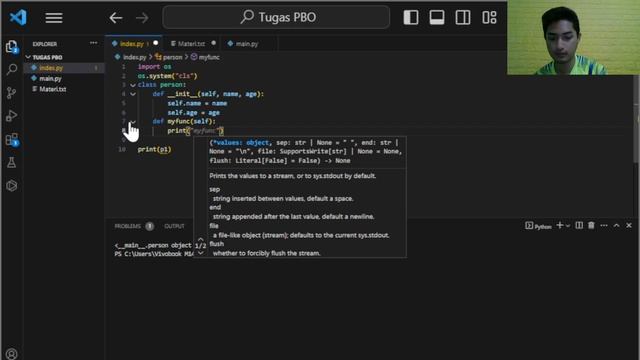Click the print(p1) line in editor
Screen dimensions: 640x360
coord(154,149)
